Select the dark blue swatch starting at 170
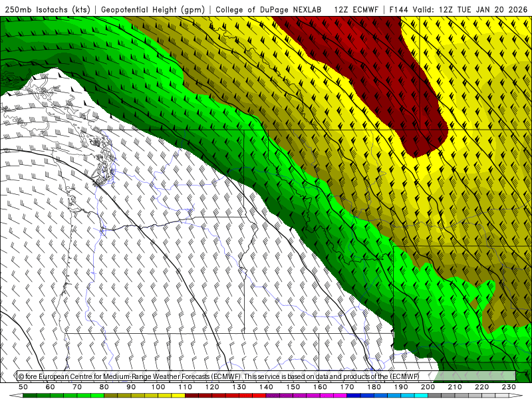The image size is (532, 399). [x=354, y=396]
